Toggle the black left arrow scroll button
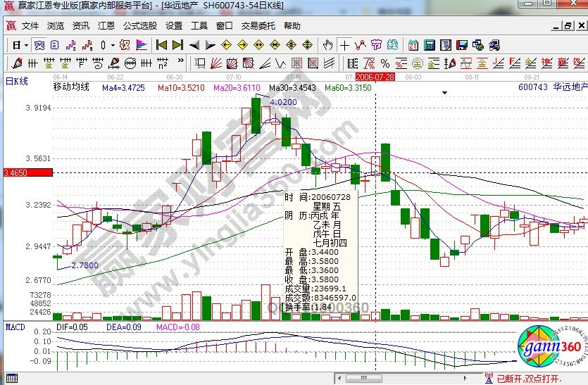 (x=194, y=45)
